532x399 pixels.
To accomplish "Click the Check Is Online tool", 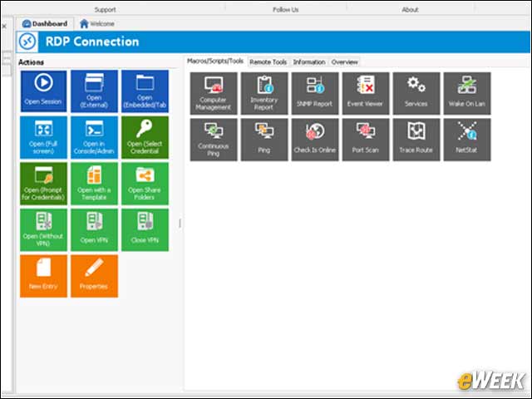I will tap(315, 140).
